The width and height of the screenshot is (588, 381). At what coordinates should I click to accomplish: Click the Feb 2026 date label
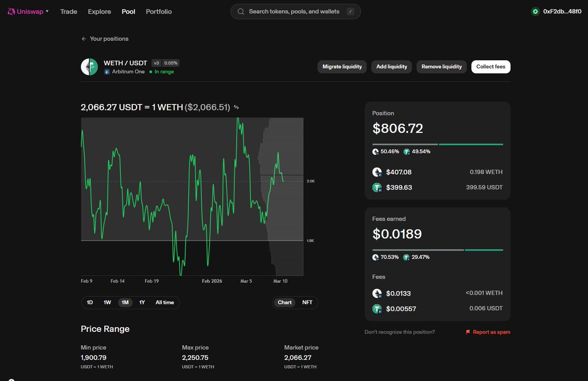coord(213,281)
